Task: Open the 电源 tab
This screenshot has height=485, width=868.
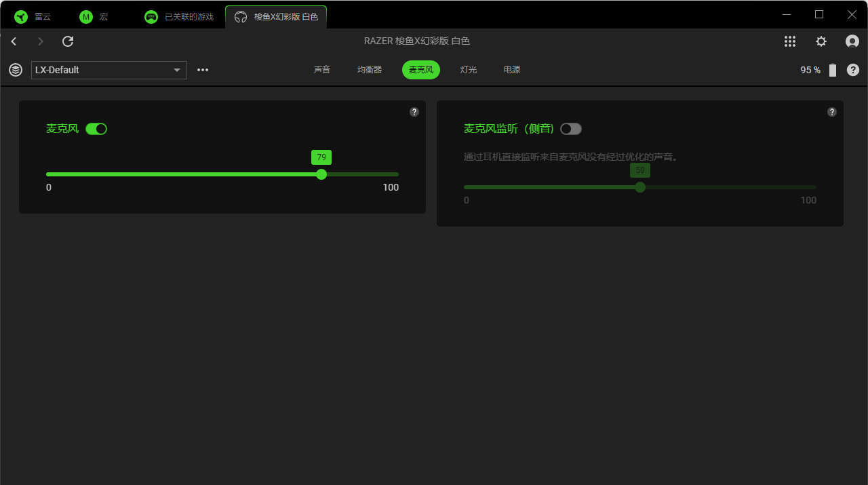Action: pyautogui.click(x=512, y=70)
